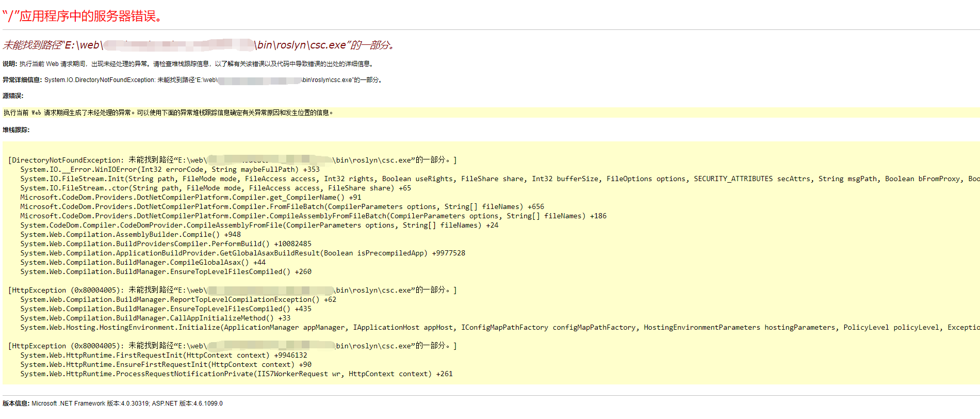
Task: Click the CompileAssemblyFromFileBatch +186 line
Action: [314, 216]
